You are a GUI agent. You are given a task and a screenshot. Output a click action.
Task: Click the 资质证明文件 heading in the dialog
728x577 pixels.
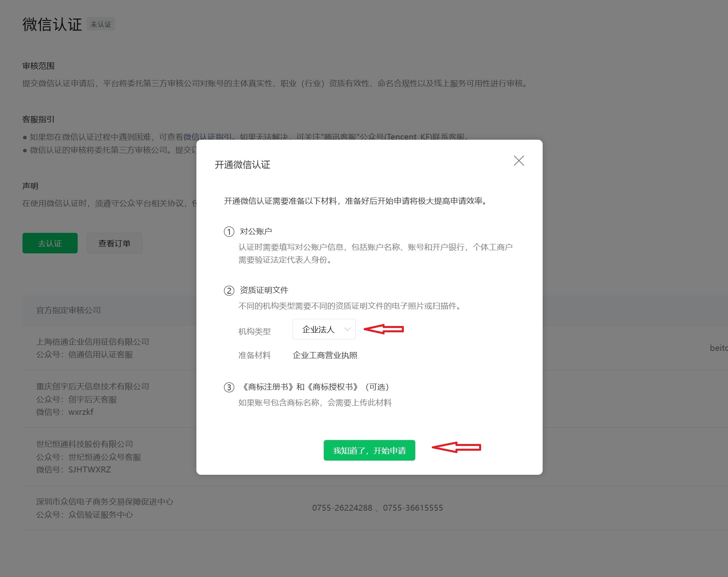point(264,290)
